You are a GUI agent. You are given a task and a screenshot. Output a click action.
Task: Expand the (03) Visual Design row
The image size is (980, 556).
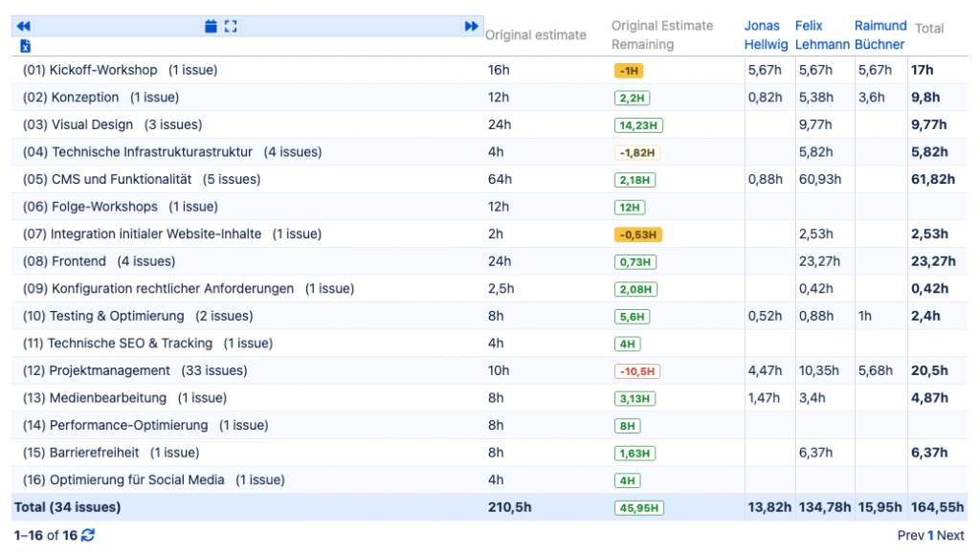click(113, 124)
